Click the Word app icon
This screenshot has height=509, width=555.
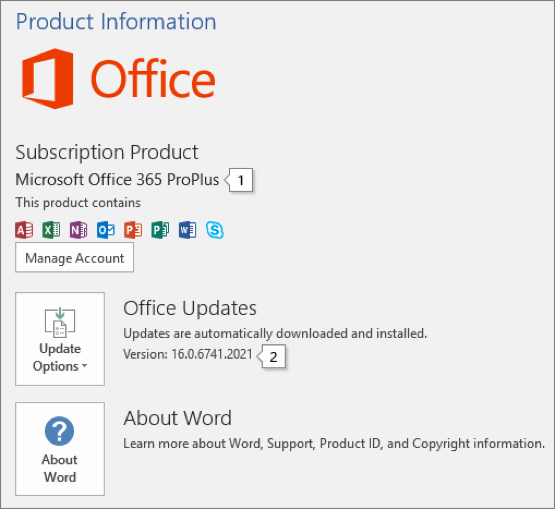(x=188, y=230)
